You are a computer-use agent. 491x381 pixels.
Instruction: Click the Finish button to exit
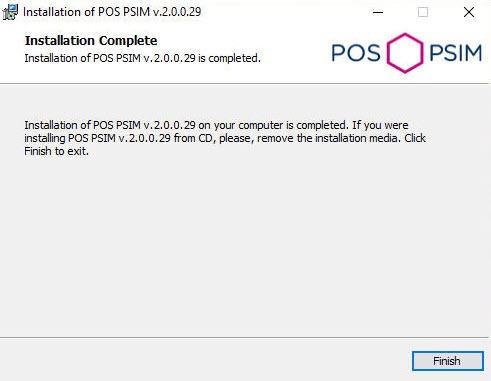click(448, 361)
